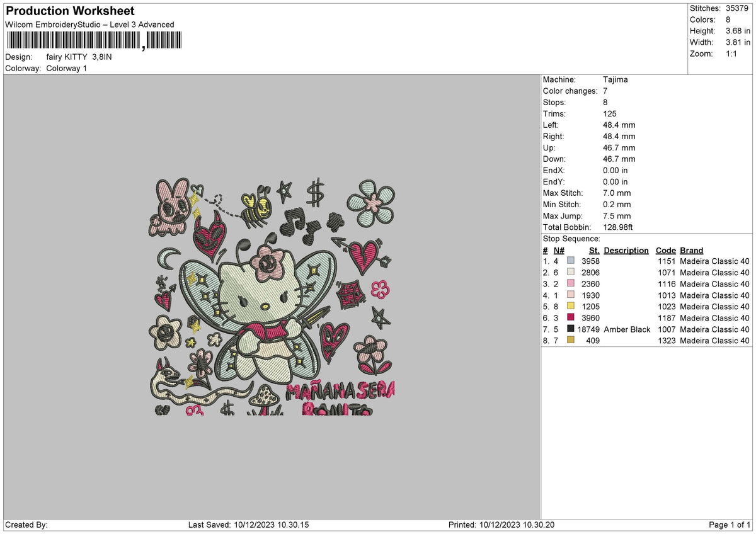Click the magenta swatch for code 1187
The height and width of the screenshot is (534, 756).
click(571, 318)
